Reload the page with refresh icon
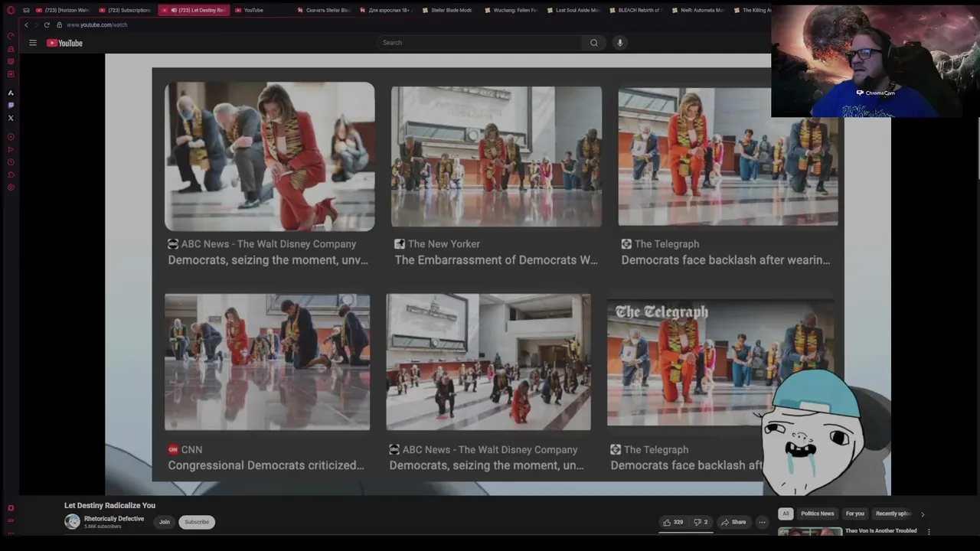 [x=47, y=24]
